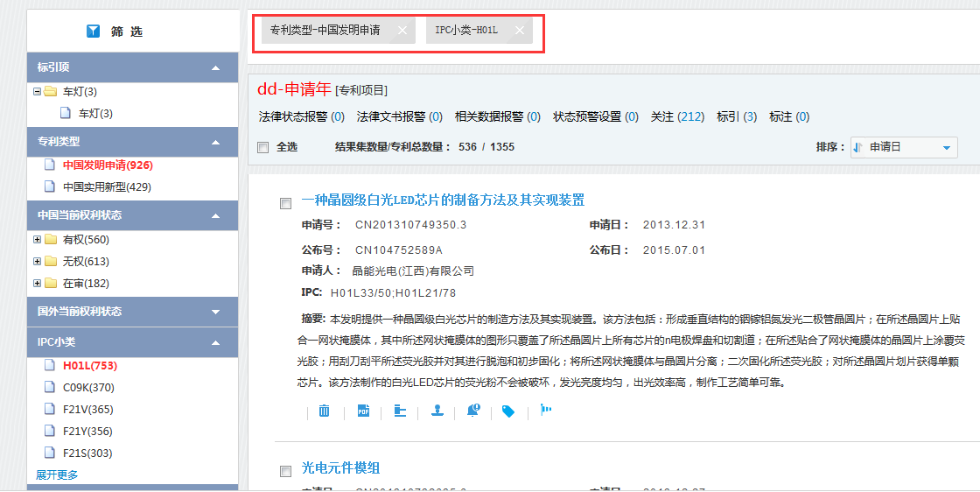Click the trash delete icon under first patent
This screenshot has width=980, height=492.
tap(325, 411)
